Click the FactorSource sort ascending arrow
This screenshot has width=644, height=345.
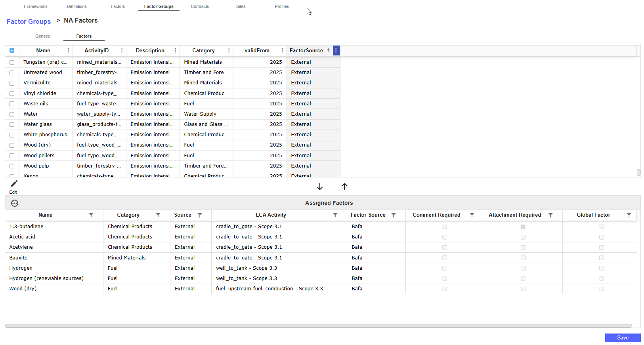pyautogui.click(x=328, y=50)
